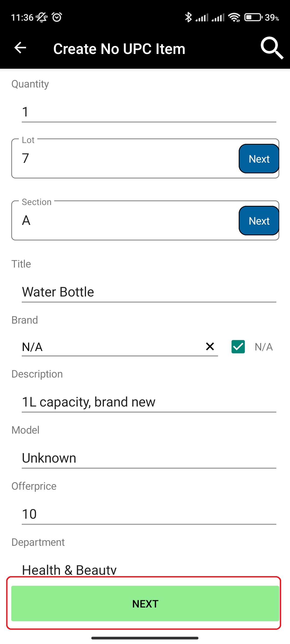Select the Section field containing A

coord(125,220)
